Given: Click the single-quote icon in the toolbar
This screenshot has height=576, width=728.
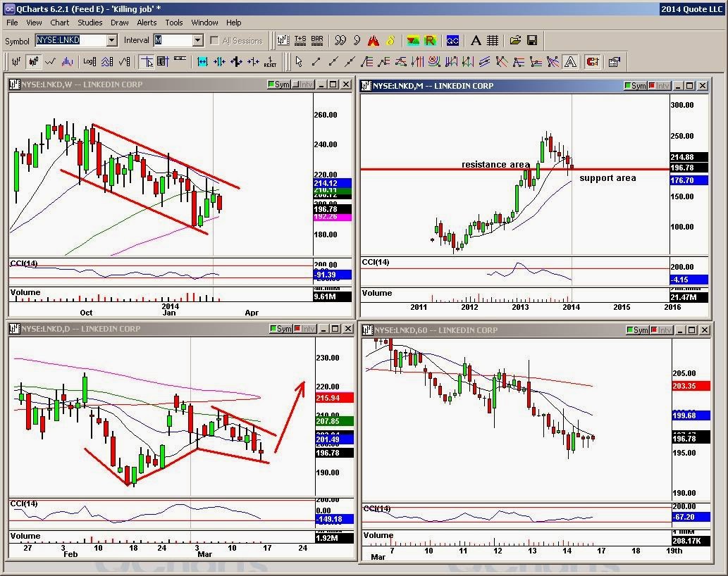Looking at the screenshot, I should tap(357, 41).
